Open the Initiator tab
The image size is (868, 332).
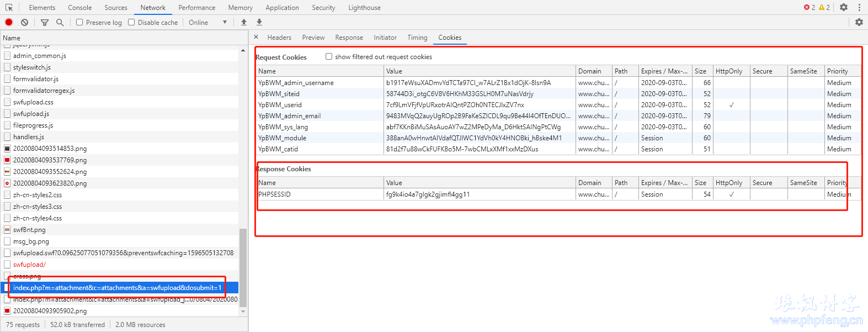(385, 38)
